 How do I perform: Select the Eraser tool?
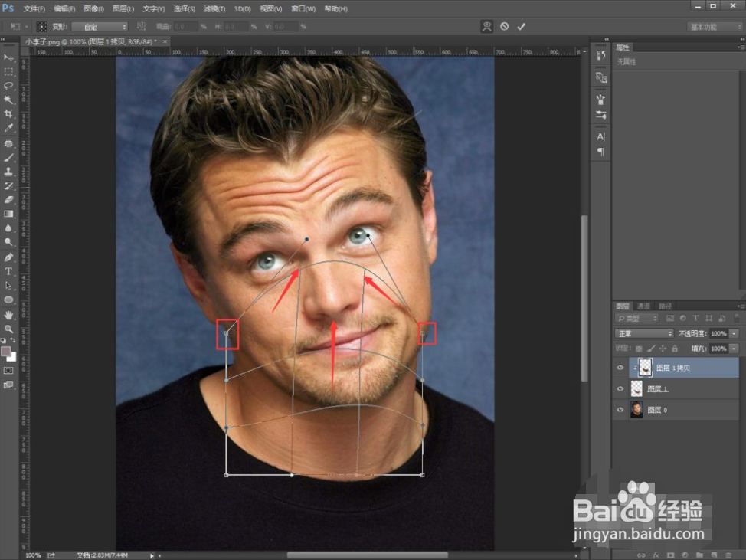point(8,200)
